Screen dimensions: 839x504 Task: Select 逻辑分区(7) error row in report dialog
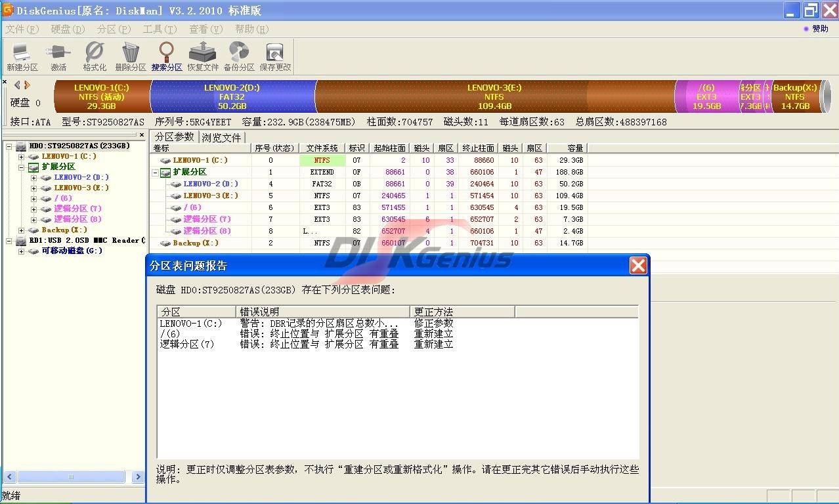pos(397,345)
